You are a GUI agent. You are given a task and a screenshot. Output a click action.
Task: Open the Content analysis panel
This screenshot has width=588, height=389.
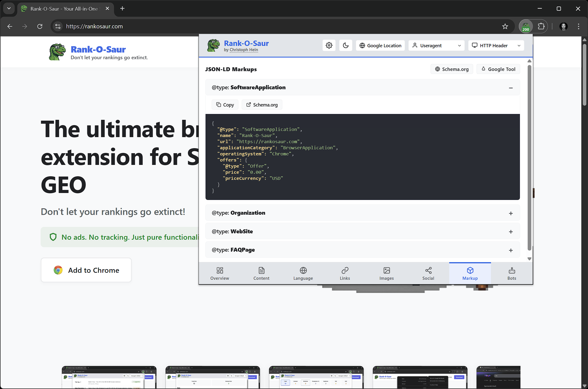[x=261, y=273]
